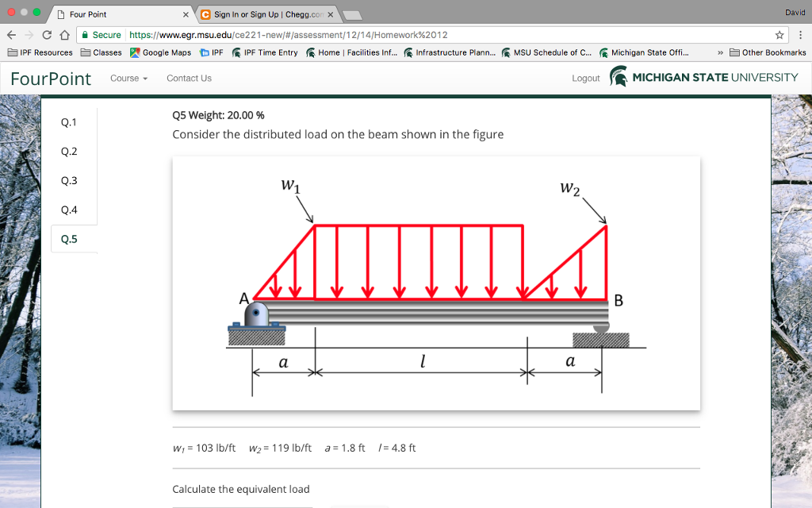
Task: Click the Logout link
Action: tap(586, 79)
